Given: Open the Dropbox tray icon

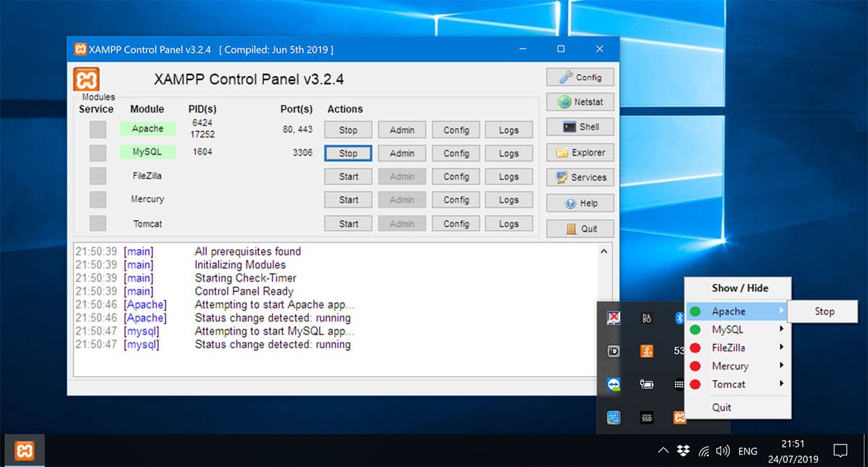Looking at the screenshot, I should click(x=684, y=451).
